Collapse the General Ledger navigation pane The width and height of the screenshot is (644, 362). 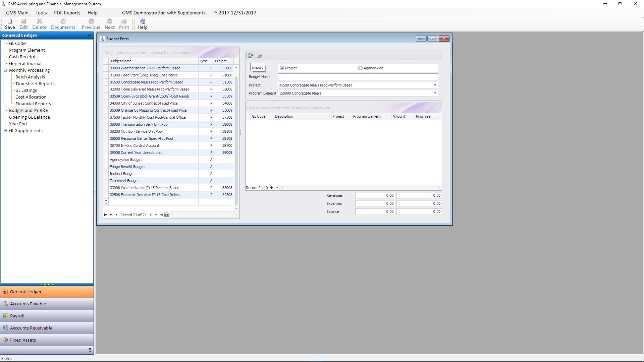90,36
